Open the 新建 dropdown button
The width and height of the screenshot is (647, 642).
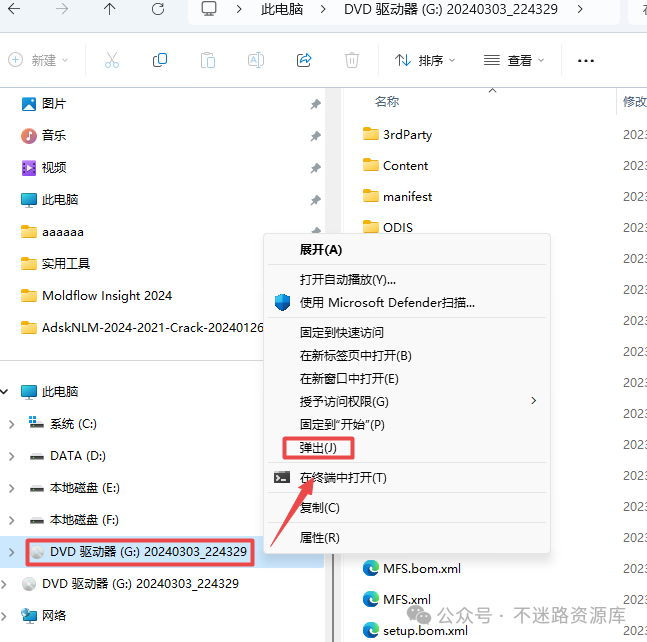[38, 60]
